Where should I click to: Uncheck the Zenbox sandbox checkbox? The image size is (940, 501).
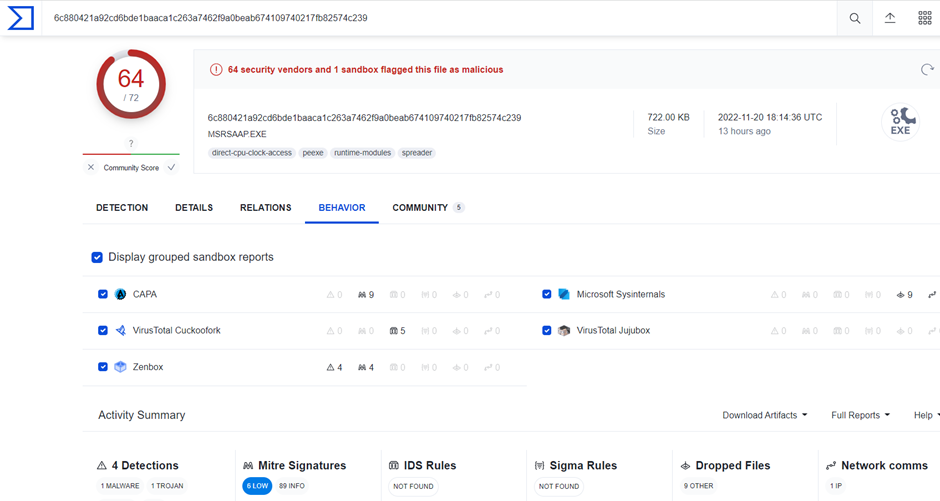pos(103,367)
